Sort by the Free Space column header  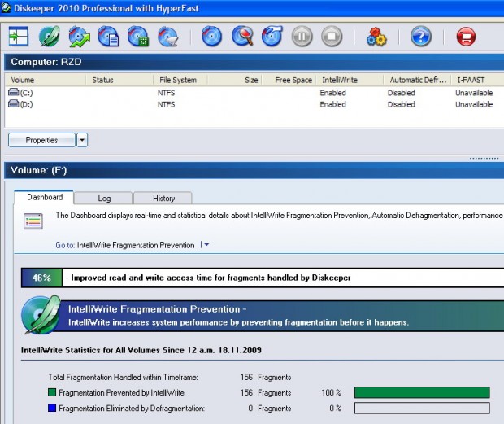(x=289, y=80)
